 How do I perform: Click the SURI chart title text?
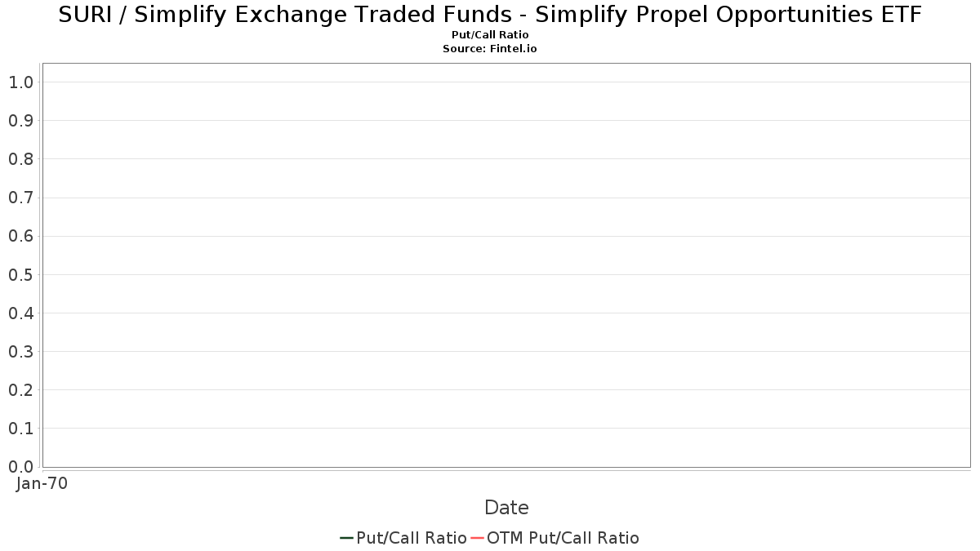(x=490, y=15)
